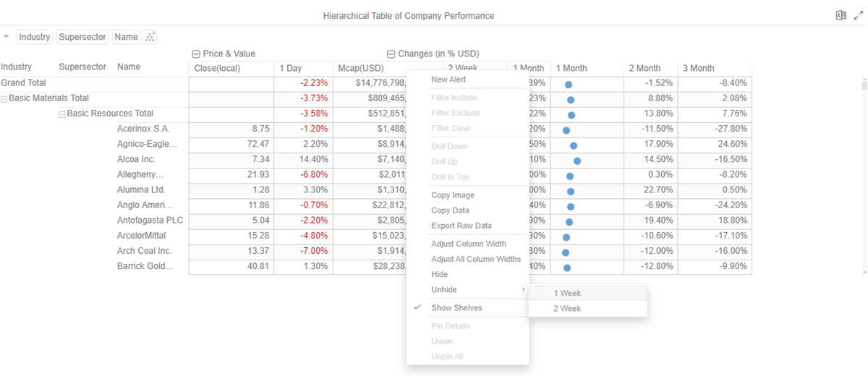The width and height of the screenshot is (868, 376).
Task: Choose Export Raw Data from menu
Action: click(461, 226)
